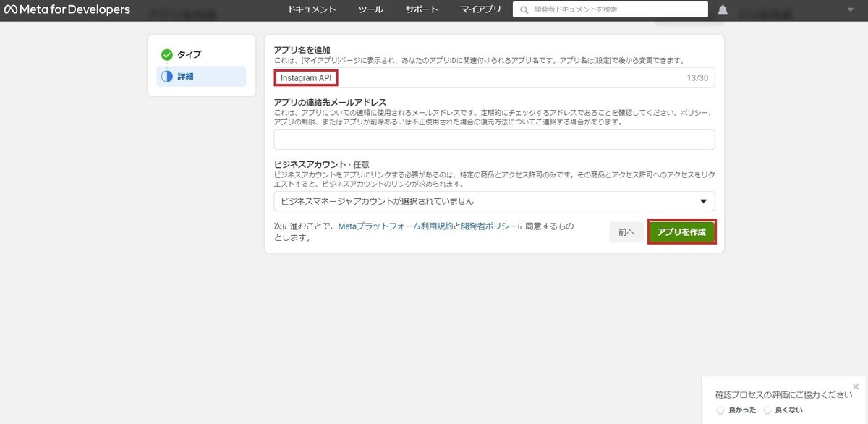Focus the app name field containing Instagram API
Screen dimensions: 868x424
(x=494, y=77)
